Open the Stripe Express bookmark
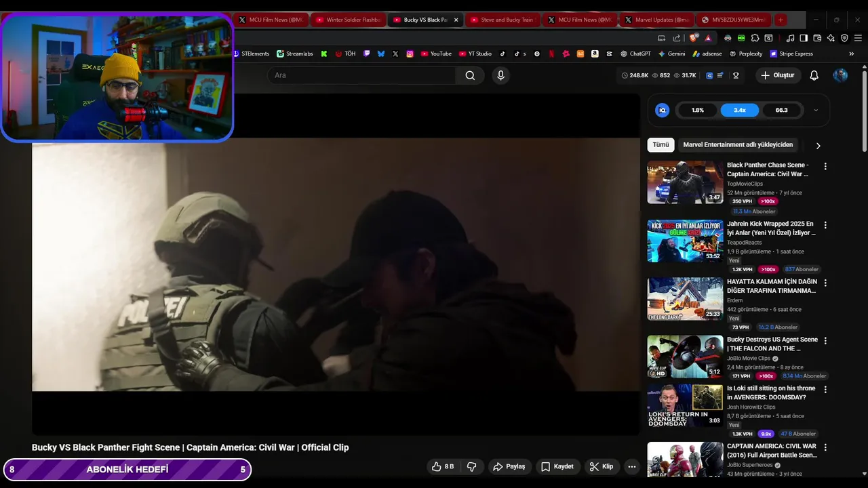This screenshot has width=868, height=488. [791, 54]
